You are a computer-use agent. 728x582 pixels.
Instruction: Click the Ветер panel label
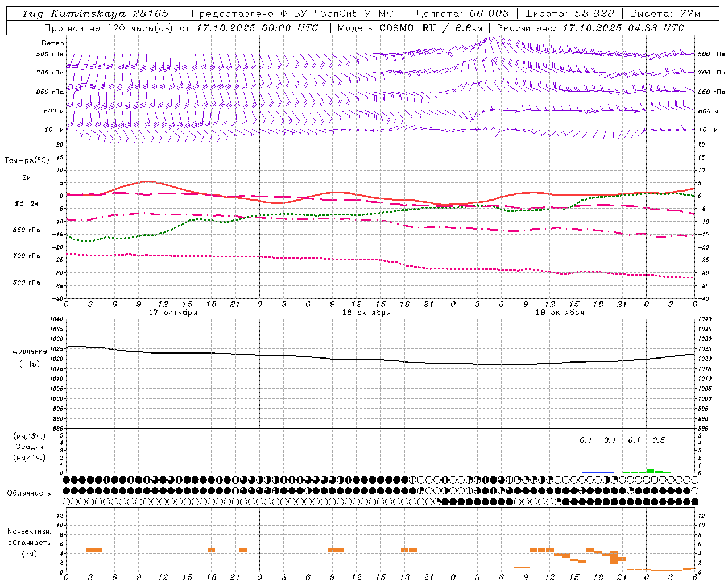(53, 43)
